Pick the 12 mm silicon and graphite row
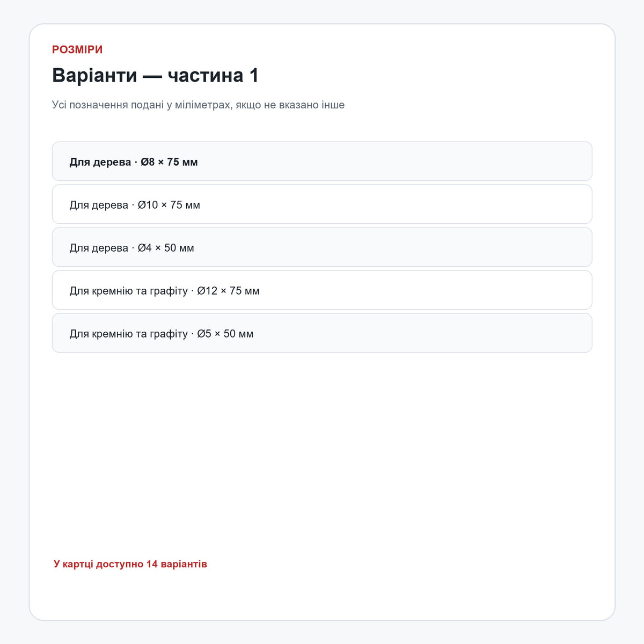 tap(322, 290)
